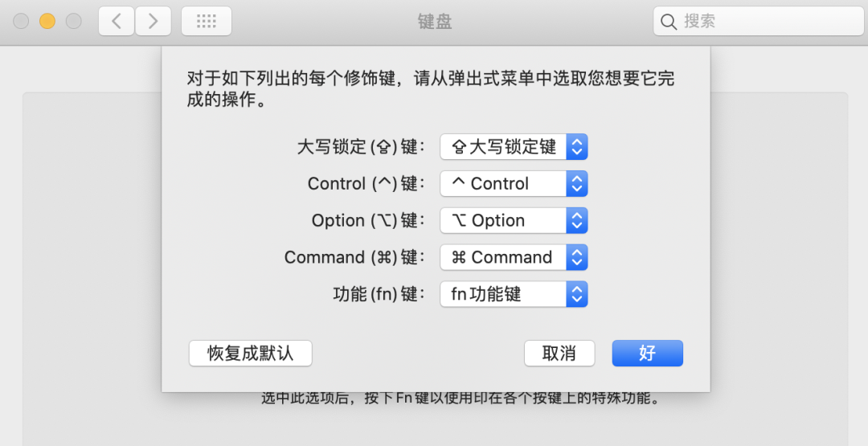Go back to the previous preferences pane

point(117,22)
